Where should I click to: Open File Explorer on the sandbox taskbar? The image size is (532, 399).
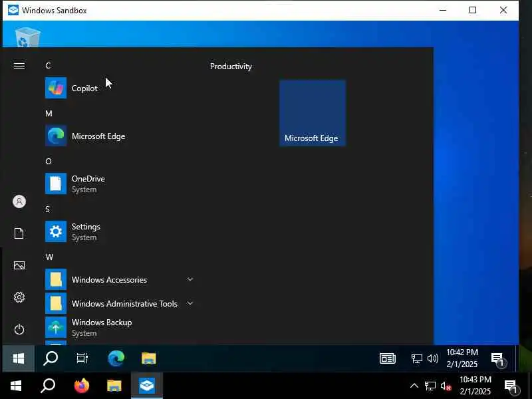148,358
